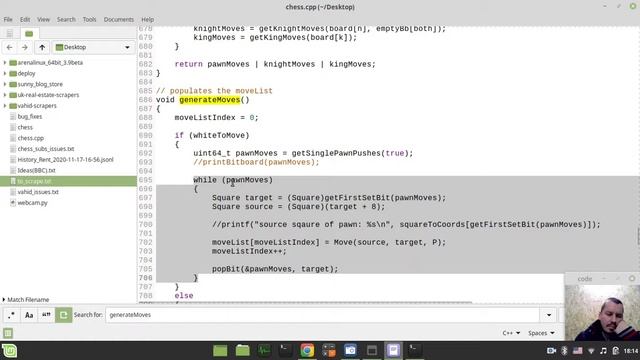
Task: Toggle match case (Aa) search option
Action: tap(29, 315)
